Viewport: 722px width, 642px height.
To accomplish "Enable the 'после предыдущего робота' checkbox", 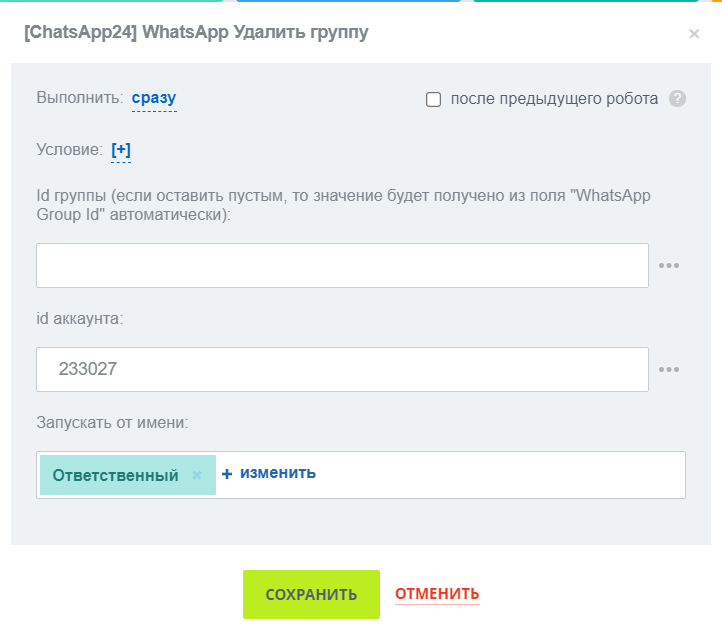I will [x=434, y=99].
